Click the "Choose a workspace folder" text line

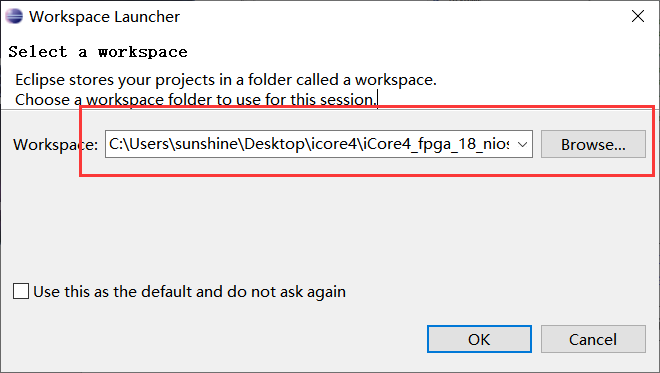point(196,100)
